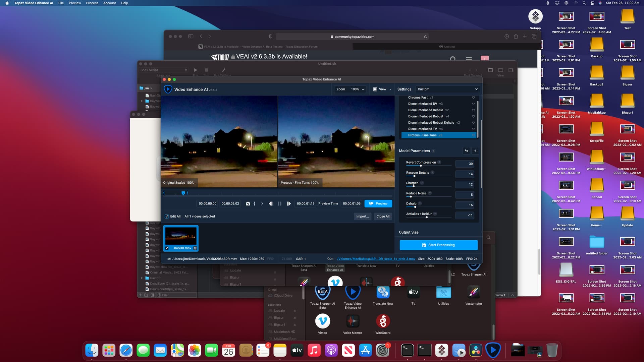Take a snapshot with the camera icon
Viewport: 644px width, 362px height.
pyautogui.click(x=248, y=203)
